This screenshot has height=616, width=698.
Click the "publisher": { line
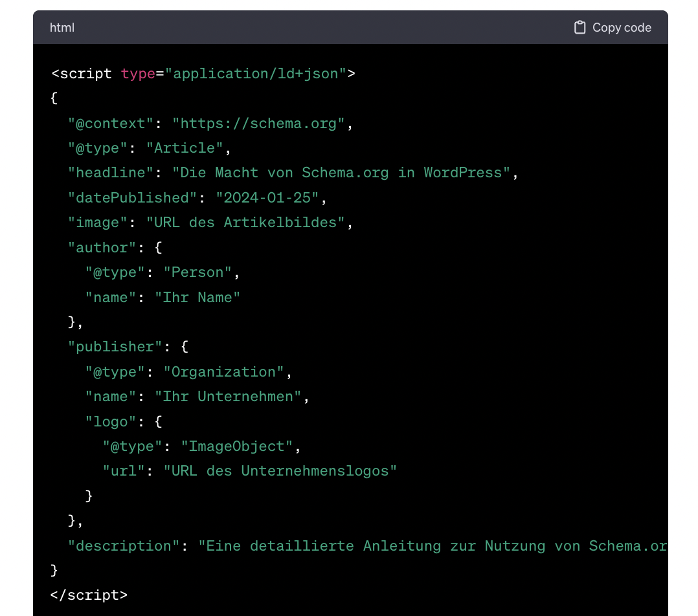tap(128, 347)
